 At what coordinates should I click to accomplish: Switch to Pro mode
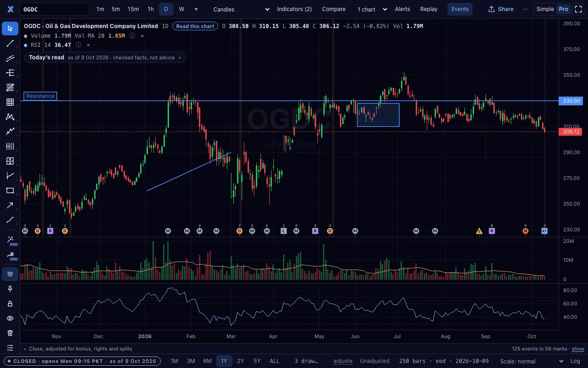point(563,9)
